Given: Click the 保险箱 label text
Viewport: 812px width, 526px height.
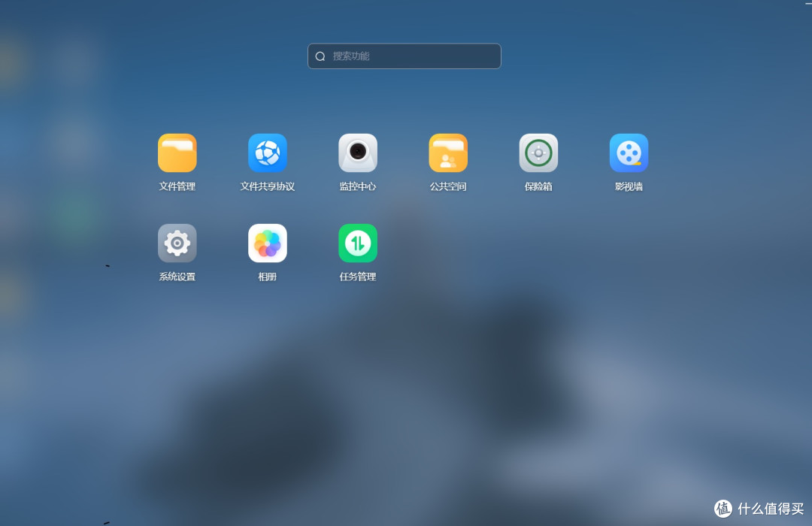Looking at the screenshot, I should pos(538,186).
